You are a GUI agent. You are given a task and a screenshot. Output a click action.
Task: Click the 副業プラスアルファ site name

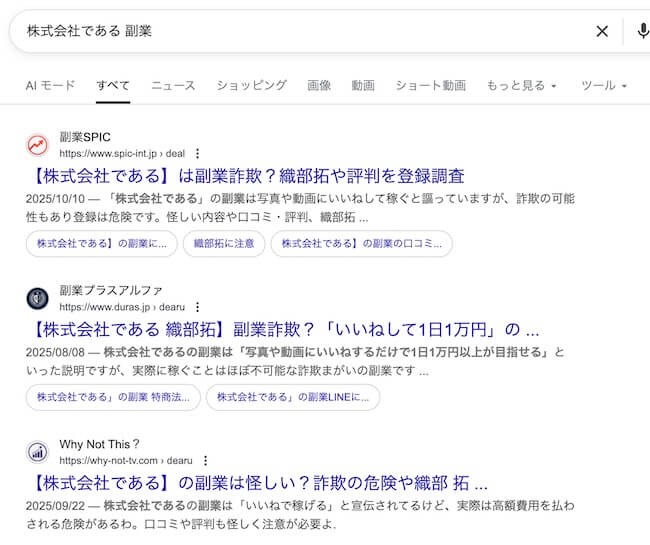pos(110,291)
